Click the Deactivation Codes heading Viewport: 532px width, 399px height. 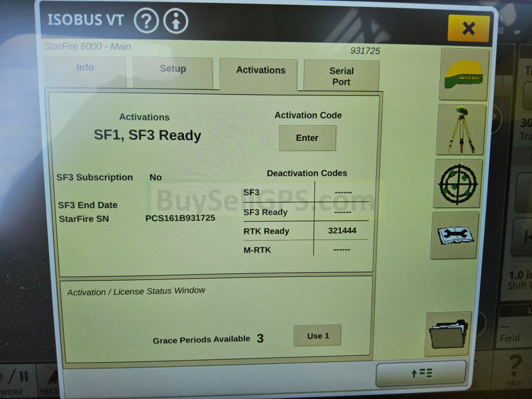[307, 174]
